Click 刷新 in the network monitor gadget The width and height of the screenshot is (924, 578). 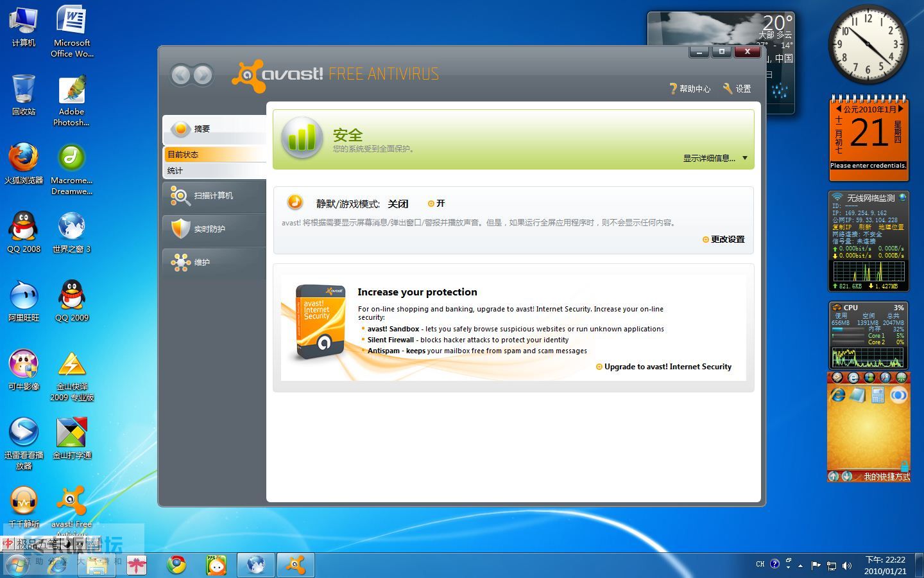click(x=865, y=227)
